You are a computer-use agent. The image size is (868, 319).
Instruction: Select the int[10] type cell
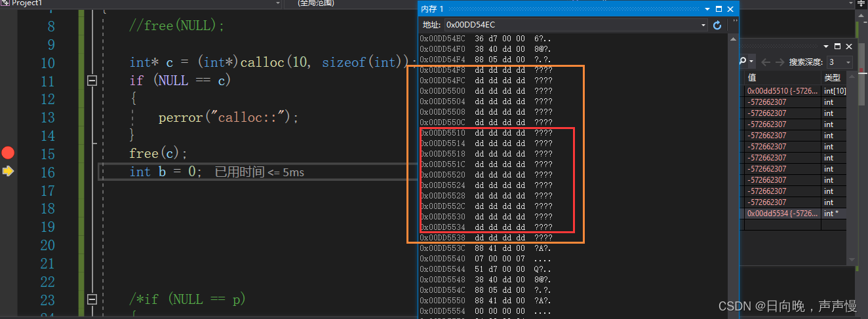834,91
